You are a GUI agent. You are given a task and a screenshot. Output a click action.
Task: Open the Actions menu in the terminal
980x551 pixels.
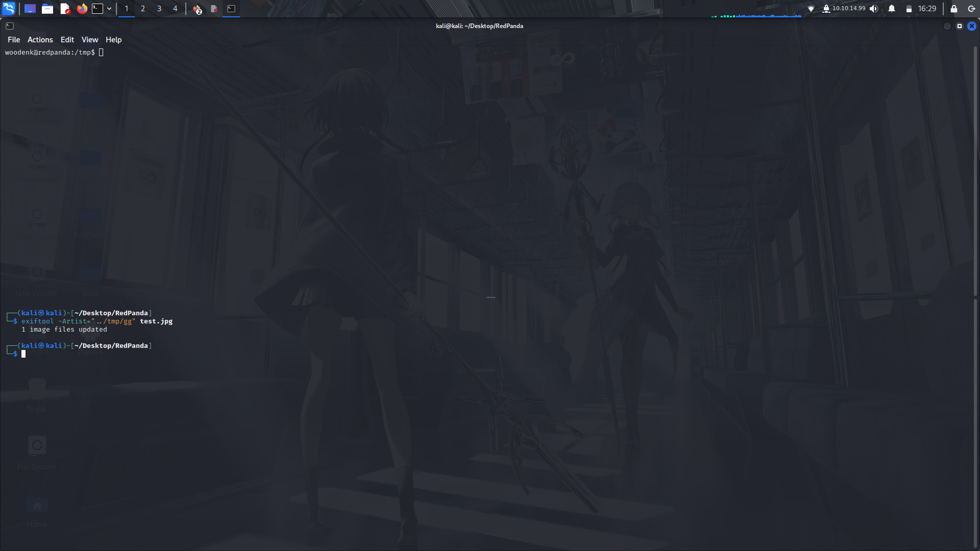[40, 39]
